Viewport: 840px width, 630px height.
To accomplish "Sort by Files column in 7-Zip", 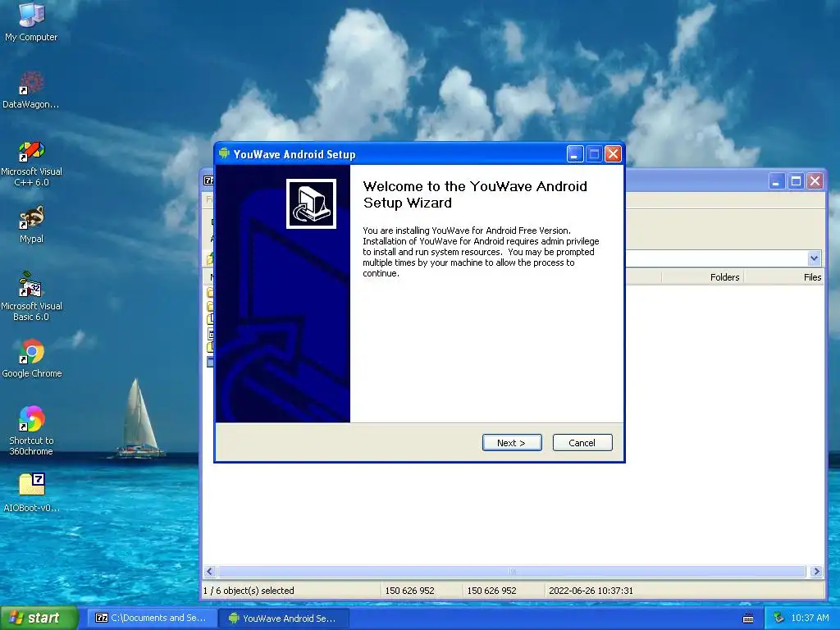I will click(x=784, y=277).
